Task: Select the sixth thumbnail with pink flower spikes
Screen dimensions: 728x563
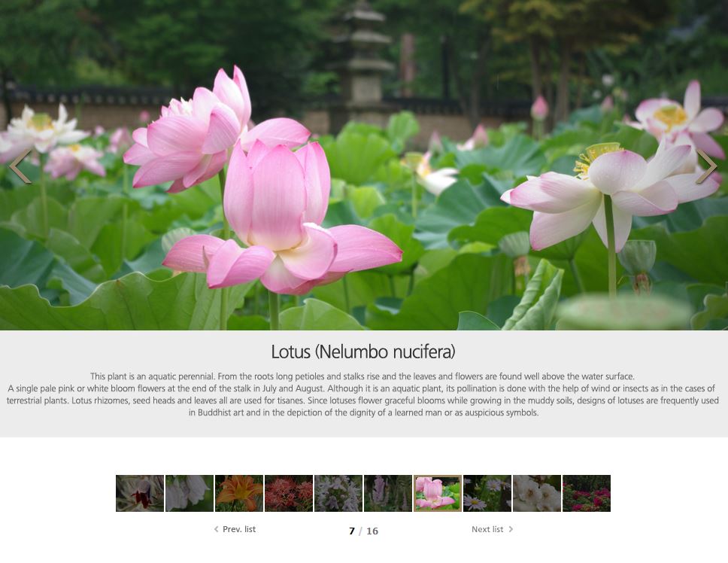Action: [388, 493]
